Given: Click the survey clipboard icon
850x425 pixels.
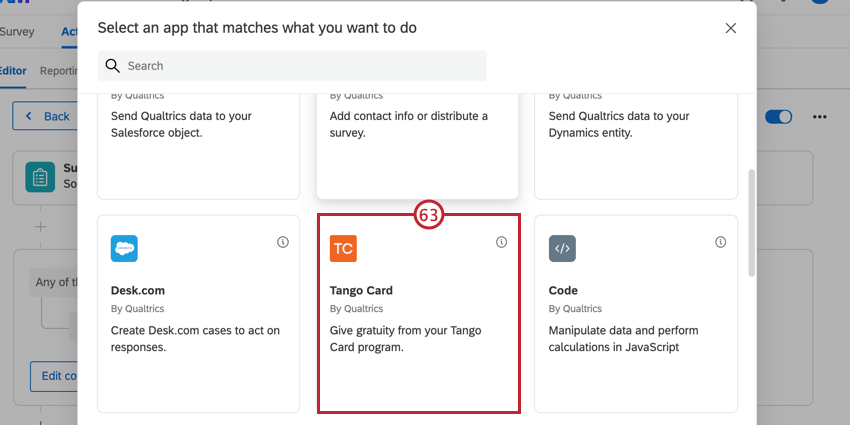Looking at the screenshot, I should pyautogui.click(x=40, y=178).
